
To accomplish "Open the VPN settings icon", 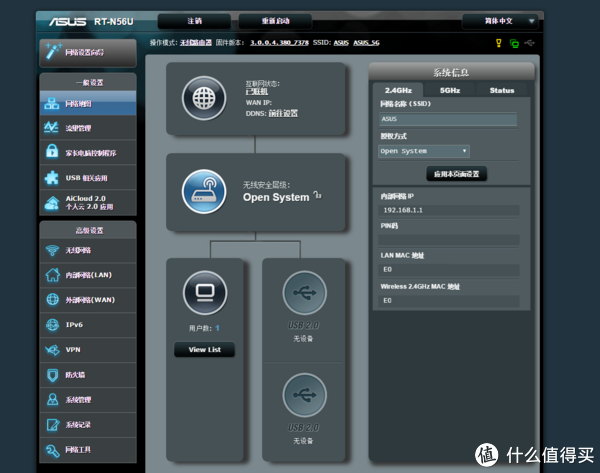I will (52, 349).
